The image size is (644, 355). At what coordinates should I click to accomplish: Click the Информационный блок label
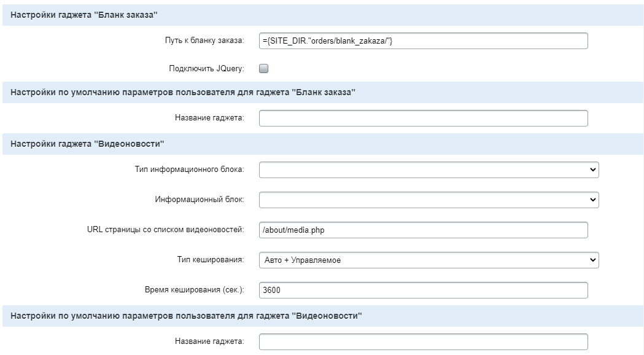[199, 199]
